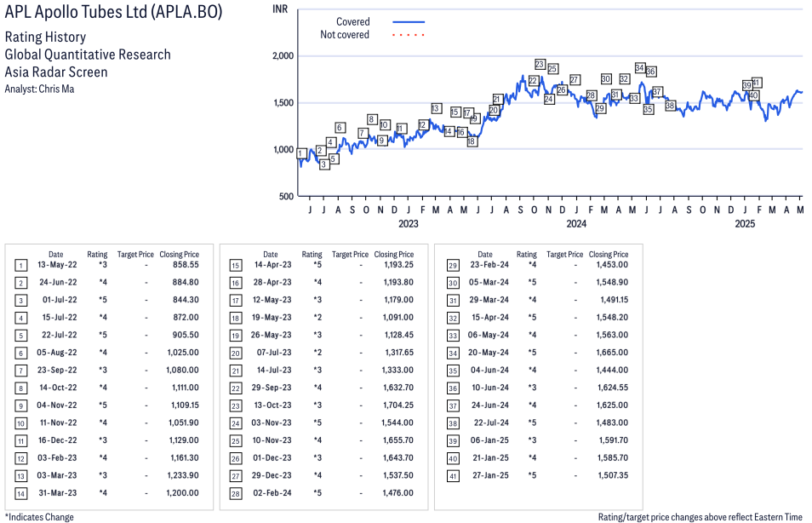Click chart marker 29 on the graph
Screen dimensions: 812x523
[600, 108]
